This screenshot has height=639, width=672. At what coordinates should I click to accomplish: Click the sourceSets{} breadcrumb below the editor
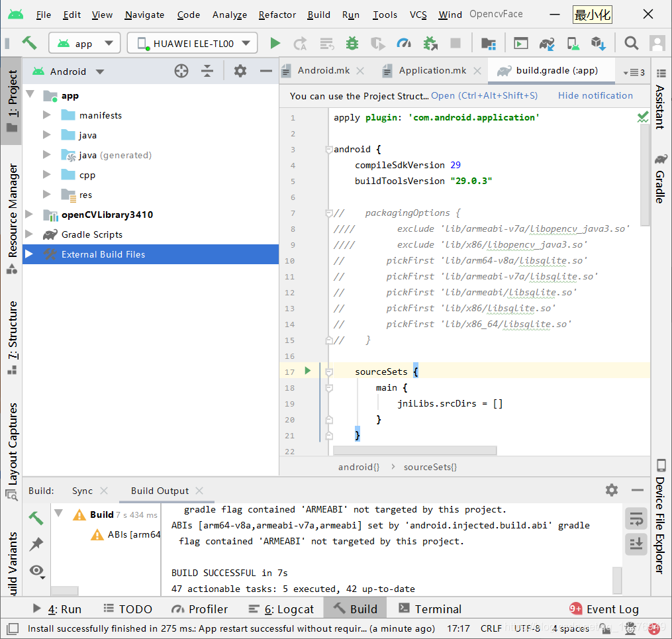tap(430, 467)
